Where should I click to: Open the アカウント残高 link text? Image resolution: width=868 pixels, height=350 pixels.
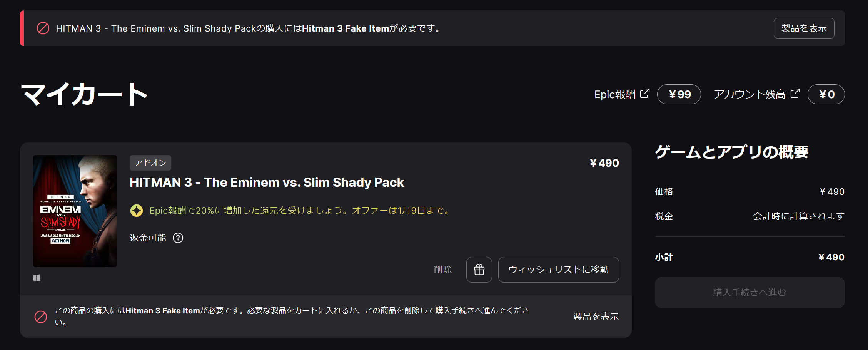(749, 94)
